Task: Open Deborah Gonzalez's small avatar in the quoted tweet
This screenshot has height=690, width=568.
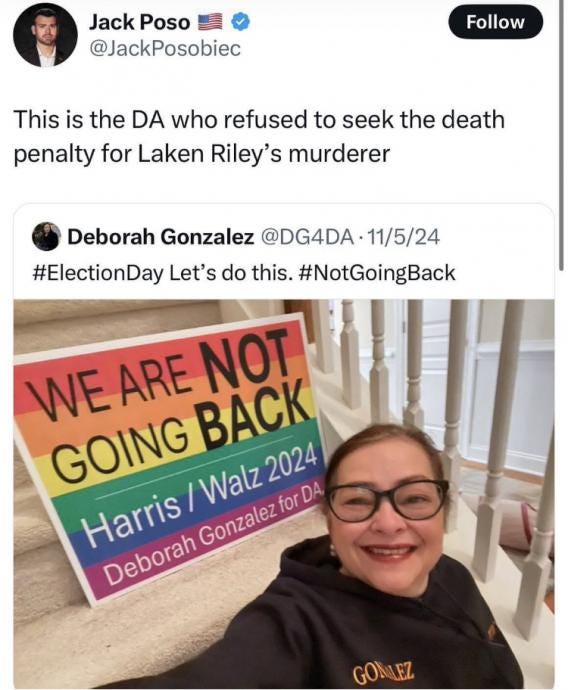Action: click(45, 237)
